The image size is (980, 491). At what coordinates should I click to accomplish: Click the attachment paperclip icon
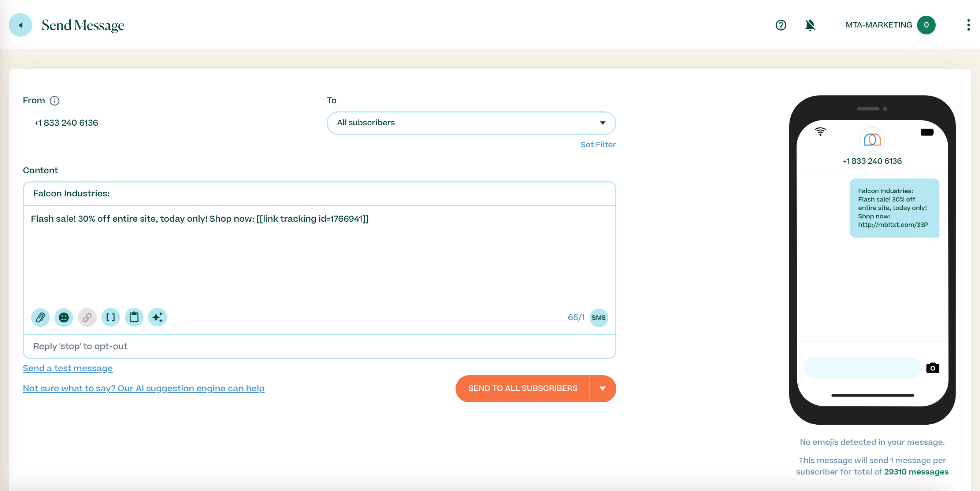tap(40, 317)
